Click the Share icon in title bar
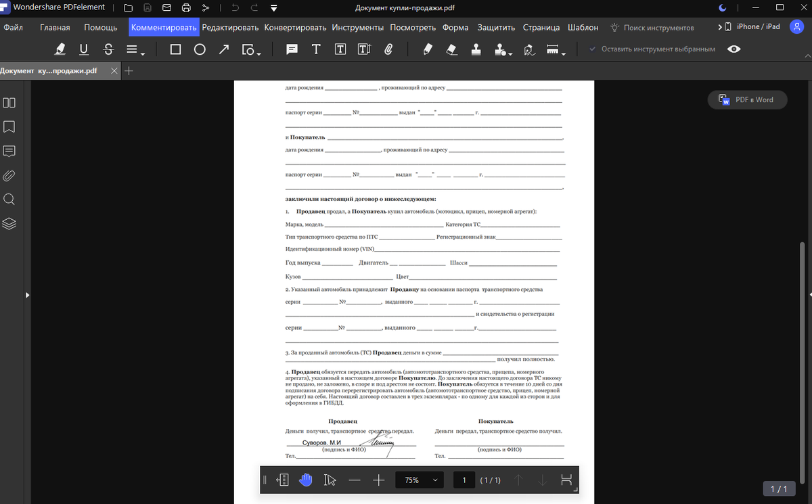Viewport: 812px width, 504px height. point(206,8)
